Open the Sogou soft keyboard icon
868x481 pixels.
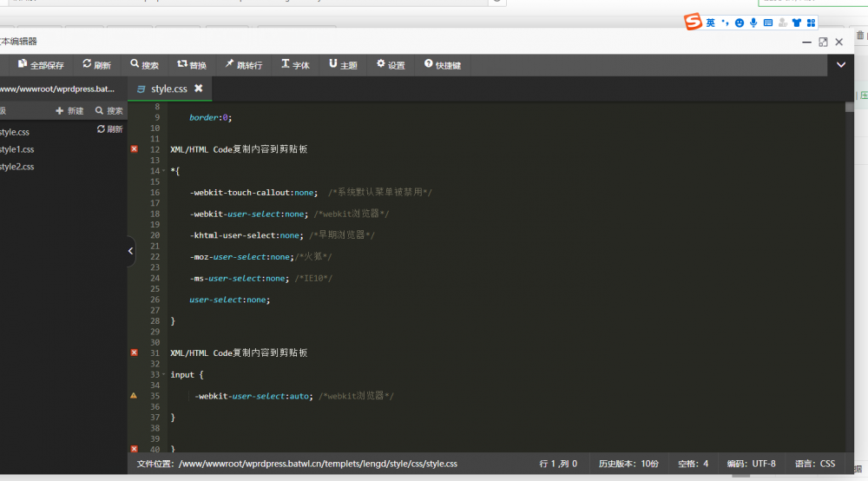click(x=768, y=23)
